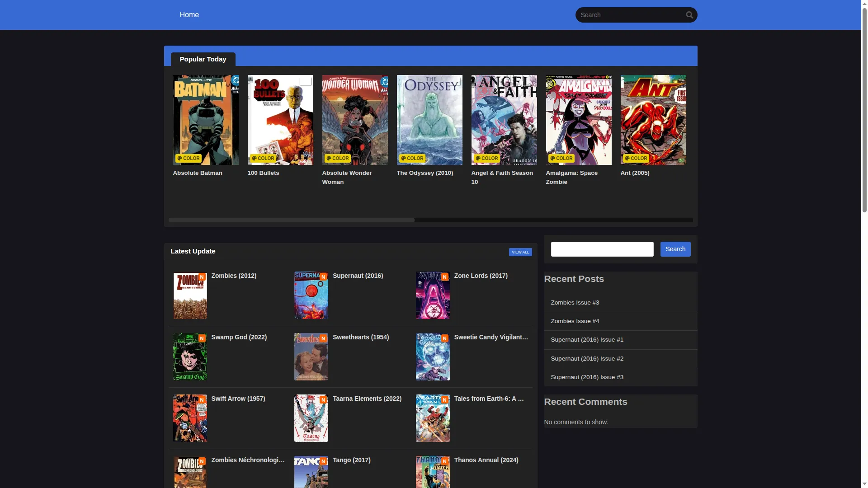This screenshot has height=488, width=868.
Task: Click N badge on Zone Lords (2017)
Action: (445, 277)
